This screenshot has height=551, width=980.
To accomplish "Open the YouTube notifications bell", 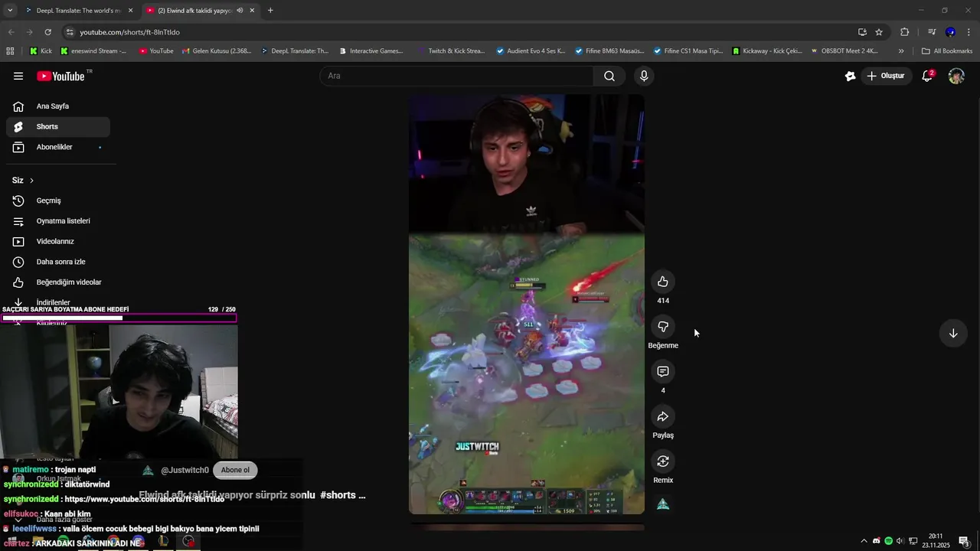I will [927, 76].
